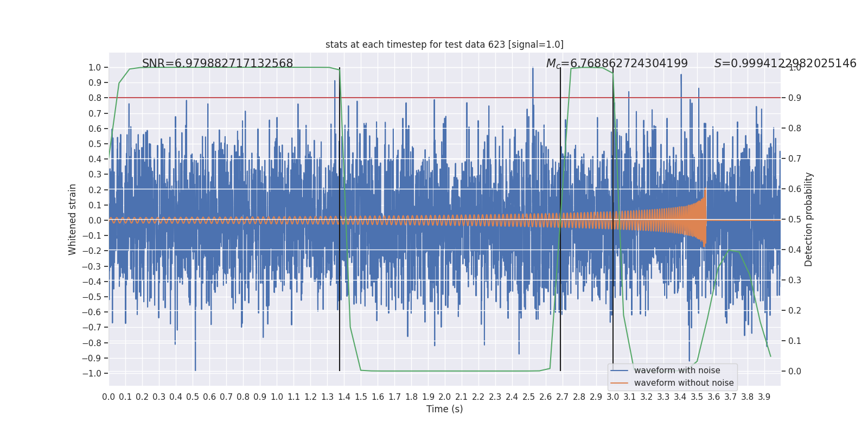Image resolution: width=868 pixels, height=434 pixels.
Task: Click the 0.3 tick on the Detection probability axis
Action: 795,280
